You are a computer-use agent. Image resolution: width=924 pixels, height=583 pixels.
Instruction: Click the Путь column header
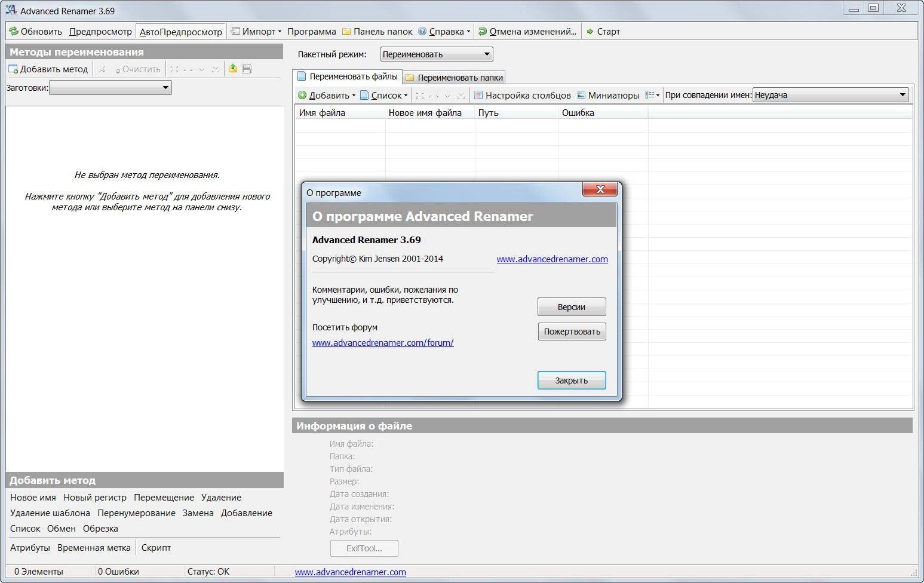pyautogui.click(x=517, y=113)
